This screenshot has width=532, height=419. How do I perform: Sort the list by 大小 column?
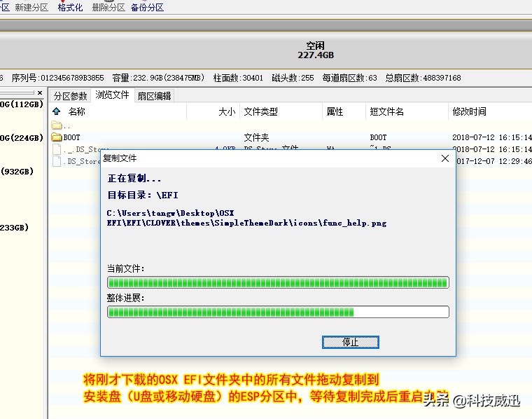coord(227,111)
